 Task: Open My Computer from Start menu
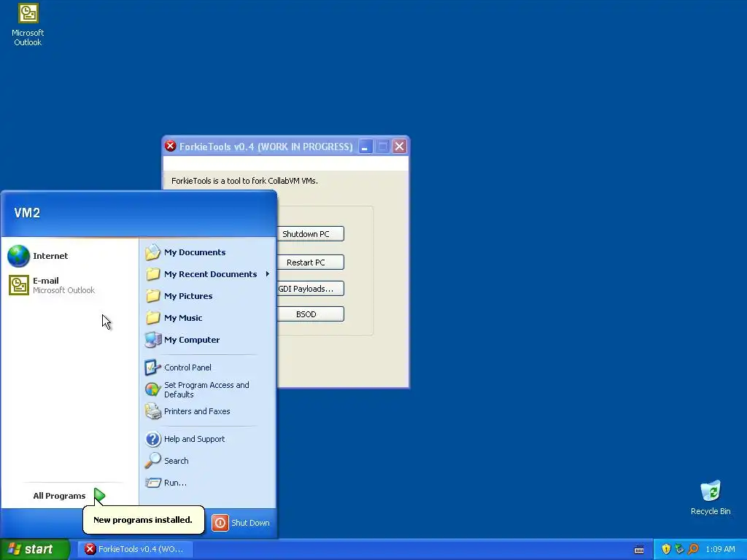coord(207,340)
